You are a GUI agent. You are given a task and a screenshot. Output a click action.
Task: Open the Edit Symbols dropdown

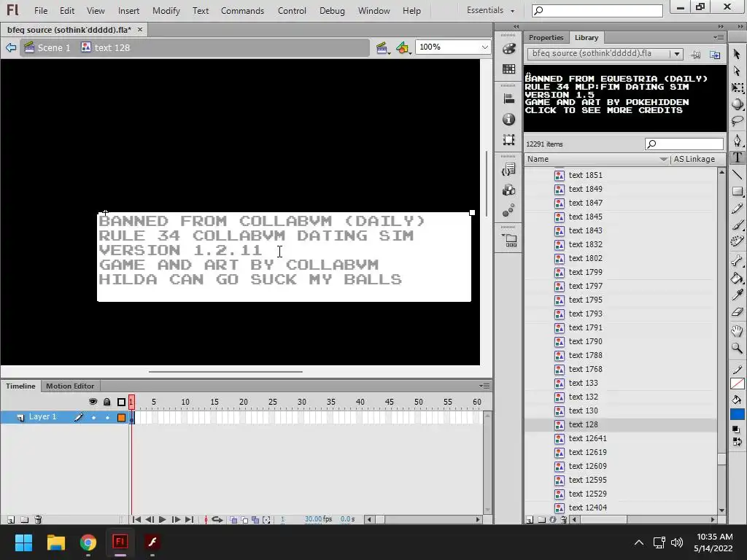coord(403,47)
